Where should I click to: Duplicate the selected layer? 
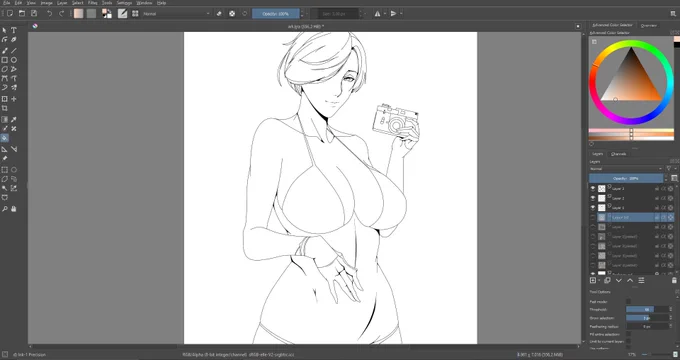coord(607,281)
